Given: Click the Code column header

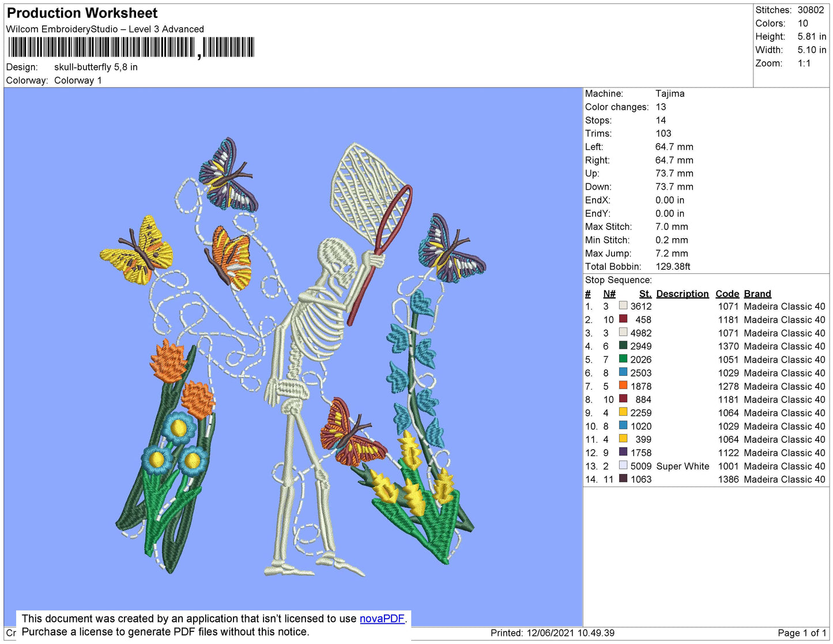Looking at the screenshot, I should 728,293.
